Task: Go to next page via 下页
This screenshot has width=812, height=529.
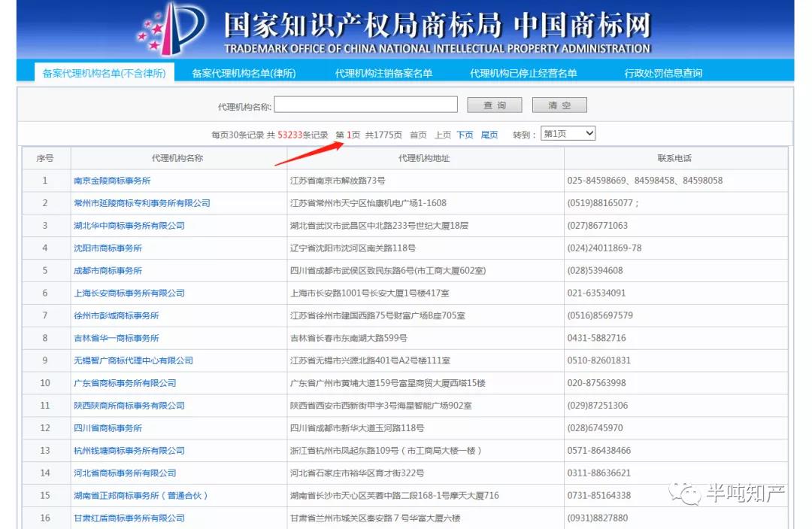Action: point(465,135)
